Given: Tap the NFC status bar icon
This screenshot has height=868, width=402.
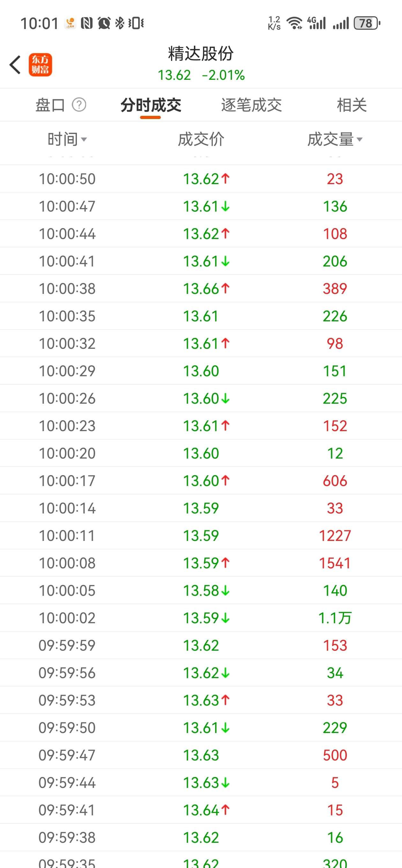Looking at the screenshot, I should pyautogui.click(x=86, y=23).
